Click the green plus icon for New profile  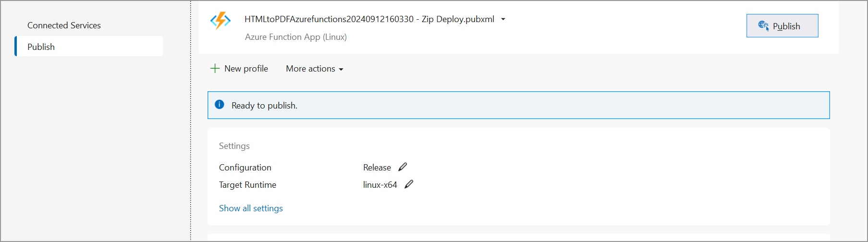pyautogui.click(x=215, y=69)
